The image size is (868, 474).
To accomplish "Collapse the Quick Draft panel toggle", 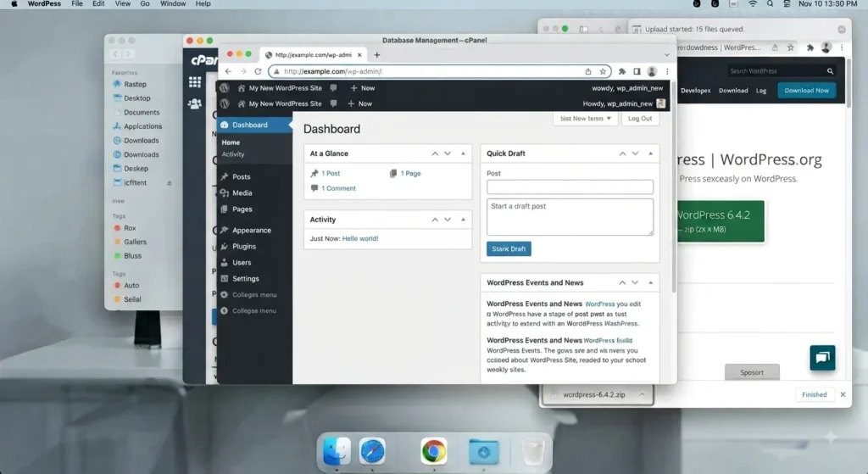I will pyautogui.click(x=651, y=153).
